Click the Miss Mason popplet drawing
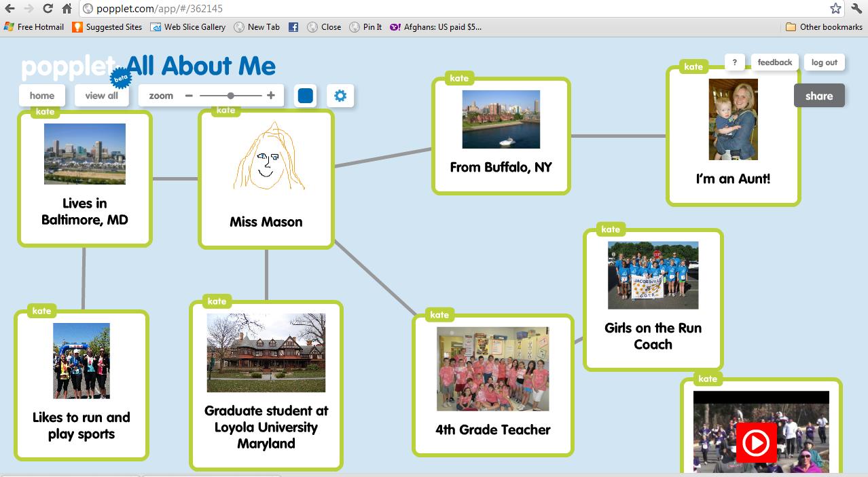Viewport: 868px width, 477px height. click(266, 157)
